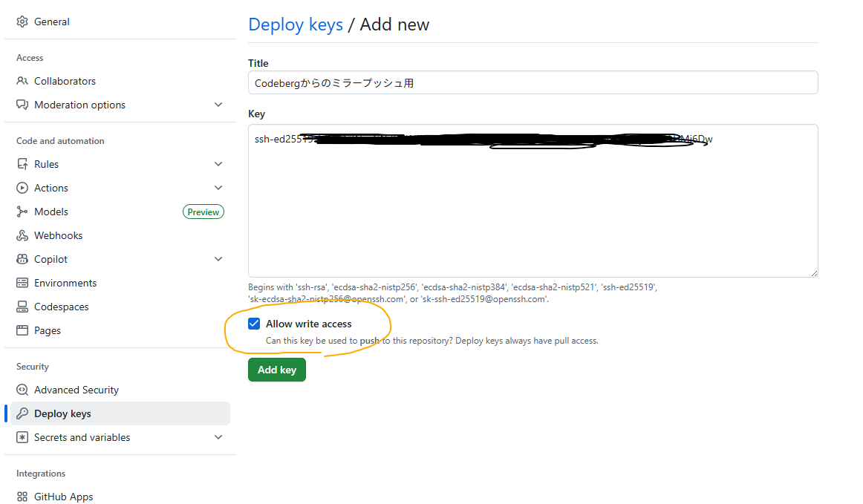Click the GitHub Apps grid icon
Image resolution: width=863 pixels, height=504 pixels.
(22, 497)
